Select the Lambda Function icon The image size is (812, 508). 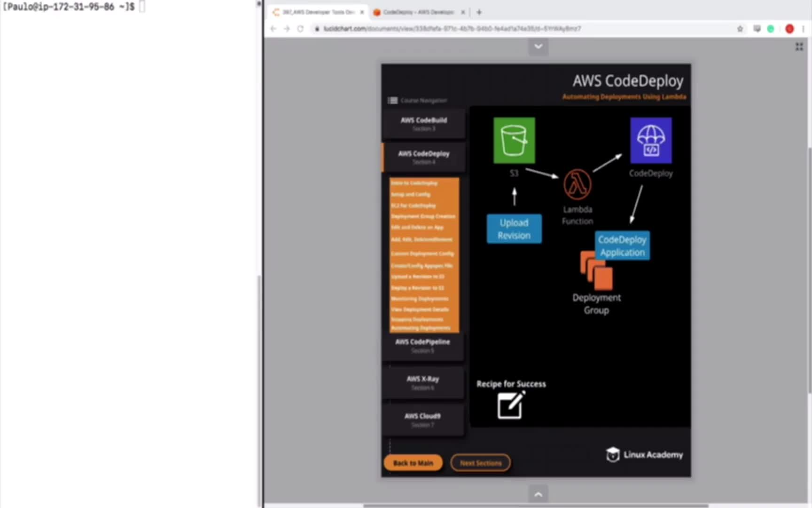pyautogui.click(x=578, y=184)
